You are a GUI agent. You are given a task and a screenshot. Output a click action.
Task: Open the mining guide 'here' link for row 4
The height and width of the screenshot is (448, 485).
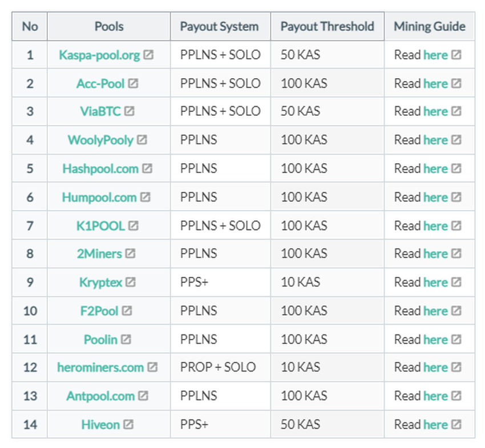point(435,140)
